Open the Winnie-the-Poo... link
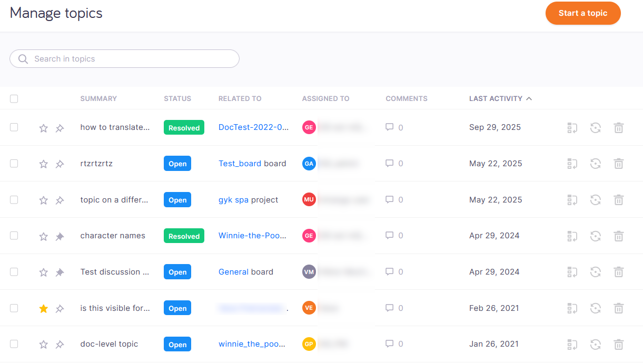The image size is (643, 364). coord(252,236)
